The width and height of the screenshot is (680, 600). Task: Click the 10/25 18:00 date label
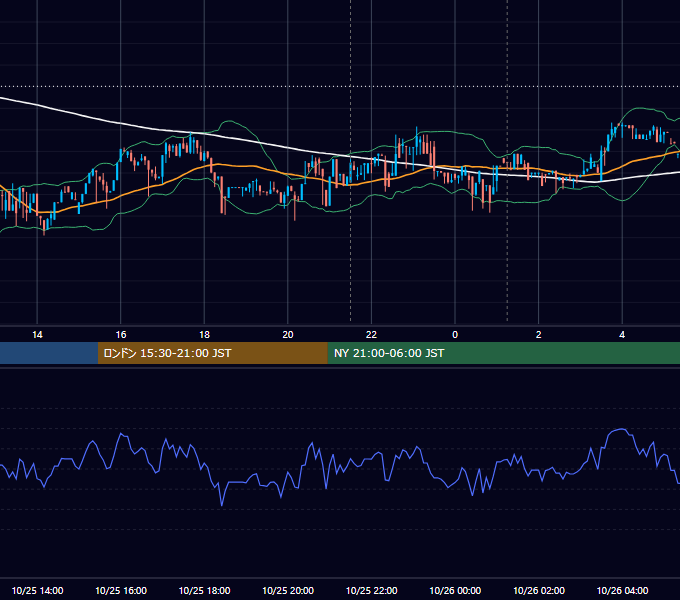(x=204, y=590)
